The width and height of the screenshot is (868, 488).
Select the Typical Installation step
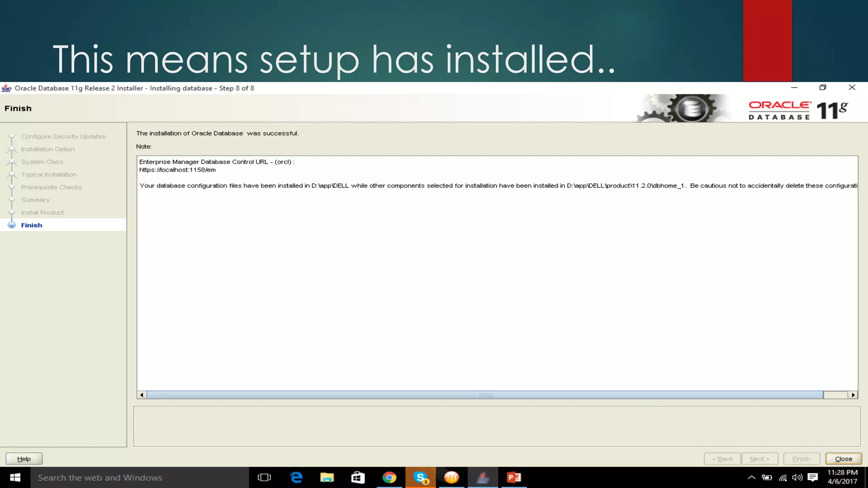pos(49,175)
